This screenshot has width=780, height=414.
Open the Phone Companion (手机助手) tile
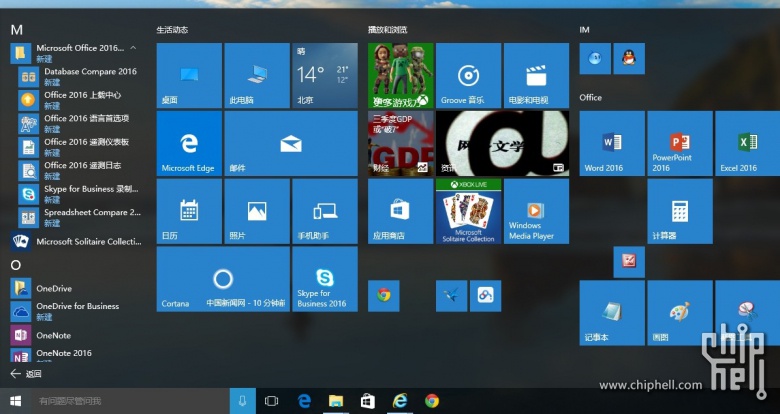coord(325,211)
